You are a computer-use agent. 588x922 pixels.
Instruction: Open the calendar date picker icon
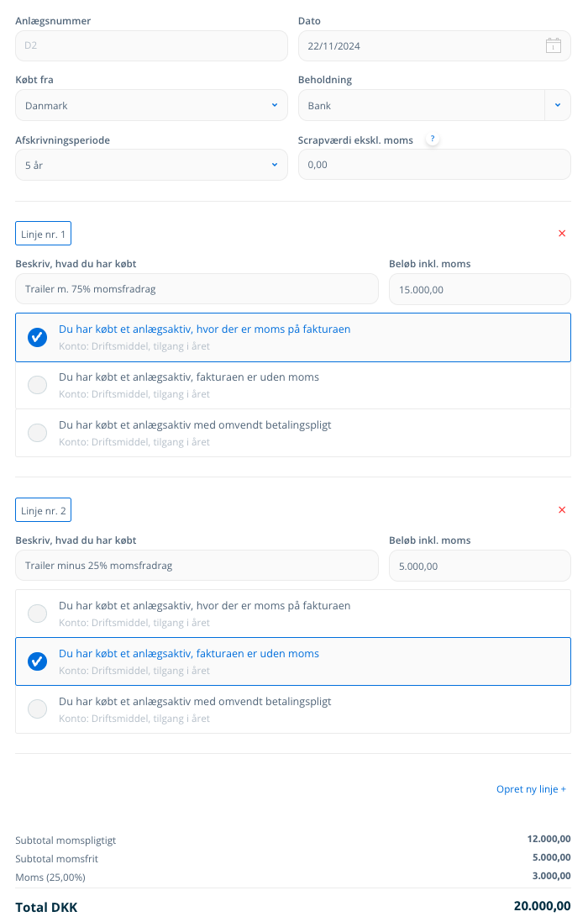(553, 46)
